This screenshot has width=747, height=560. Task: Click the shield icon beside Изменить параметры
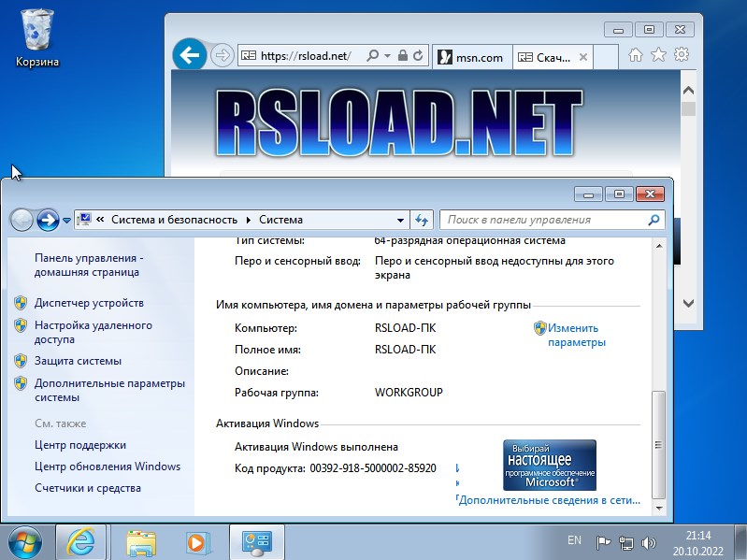tap(539, 328)
